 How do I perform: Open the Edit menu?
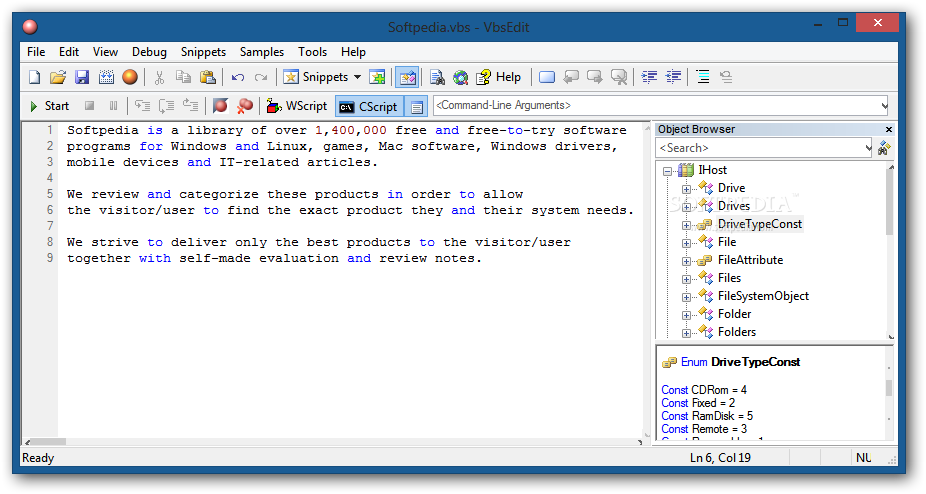click(69, 52)
